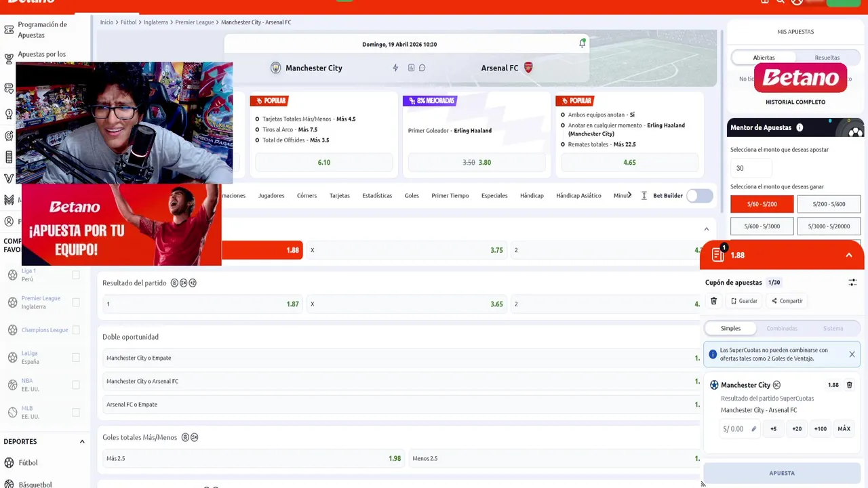Viewport: 868px width, 488px height.
Task: Go to Premier League breadcrumb
Action: (195, 22)
